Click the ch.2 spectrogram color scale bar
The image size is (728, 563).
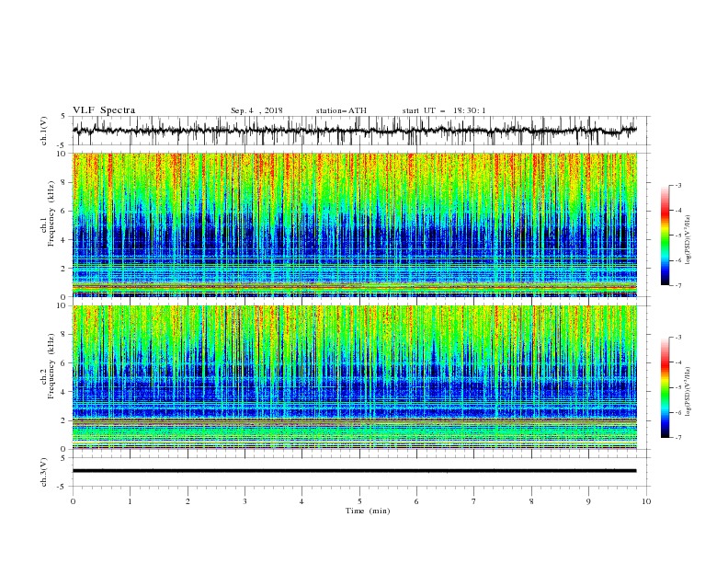pos(665,387)
